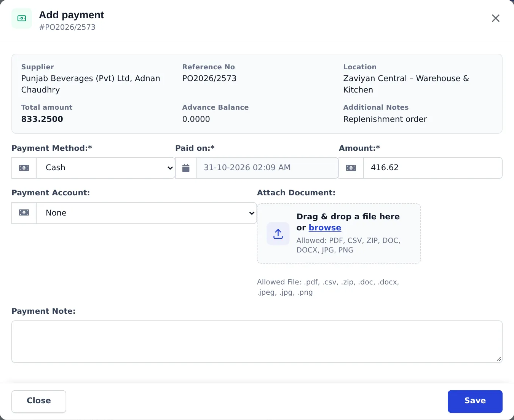514x420 pixels.
Task: Click the Paid on date field
Action: pos(267,168)
